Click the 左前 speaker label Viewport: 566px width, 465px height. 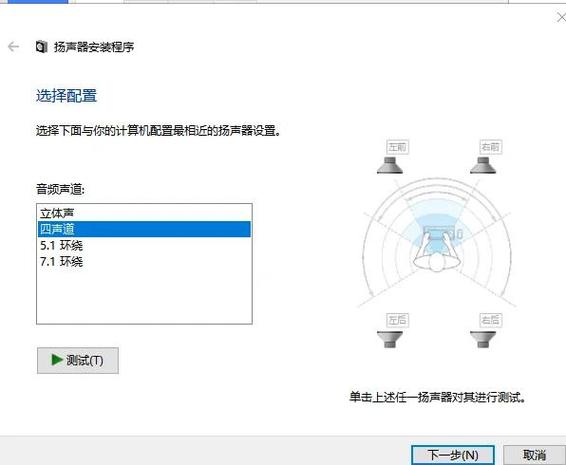(397, 147)
